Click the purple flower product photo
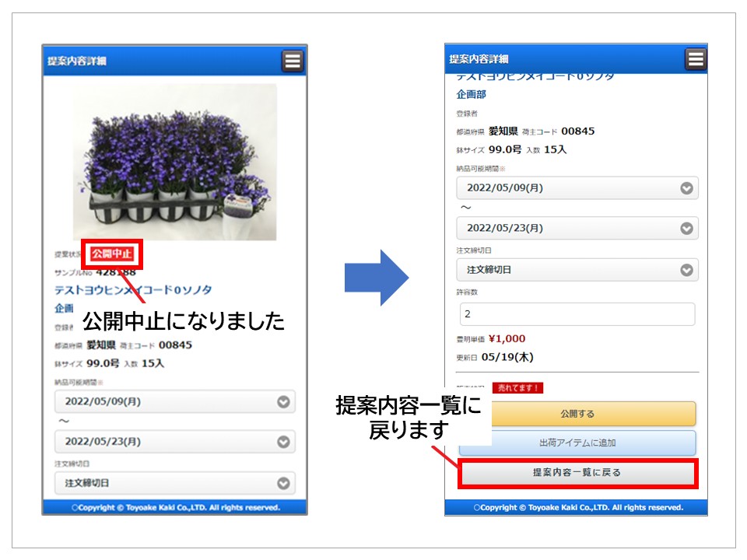Viewport: 747px width, 560px height. [x=175, y=162]
